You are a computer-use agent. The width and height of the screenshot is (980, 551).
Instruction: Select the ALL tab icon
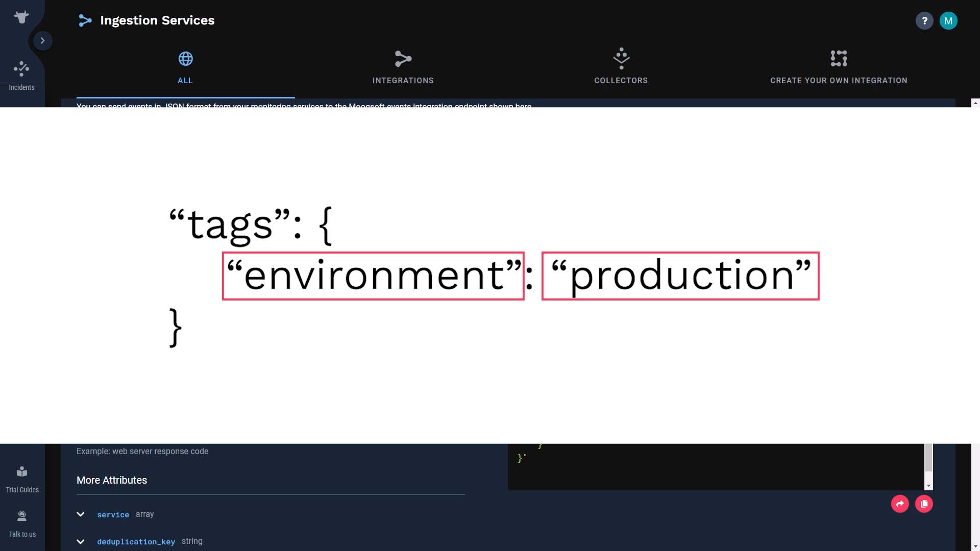point(185,59)
